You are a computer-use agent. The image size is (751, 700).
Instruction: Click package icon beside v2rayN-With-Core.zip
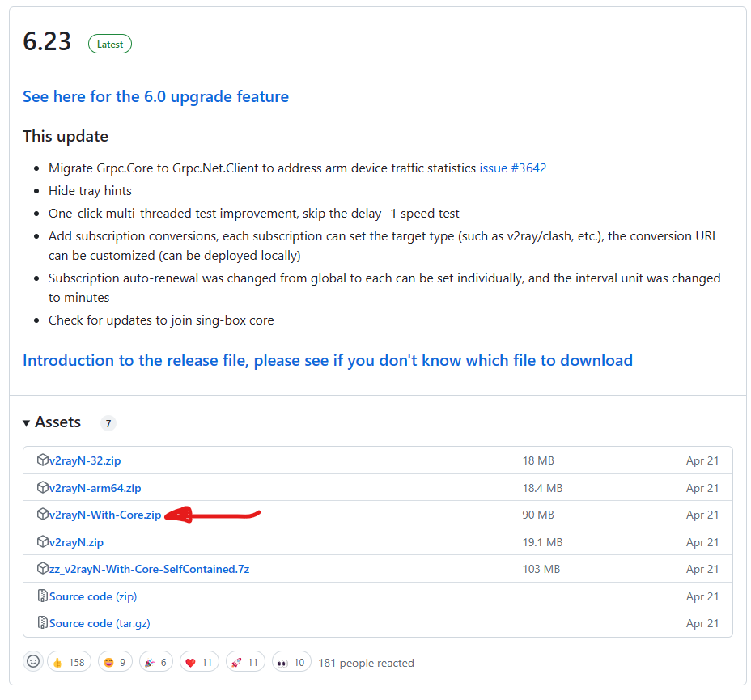[x=43, y=514]
